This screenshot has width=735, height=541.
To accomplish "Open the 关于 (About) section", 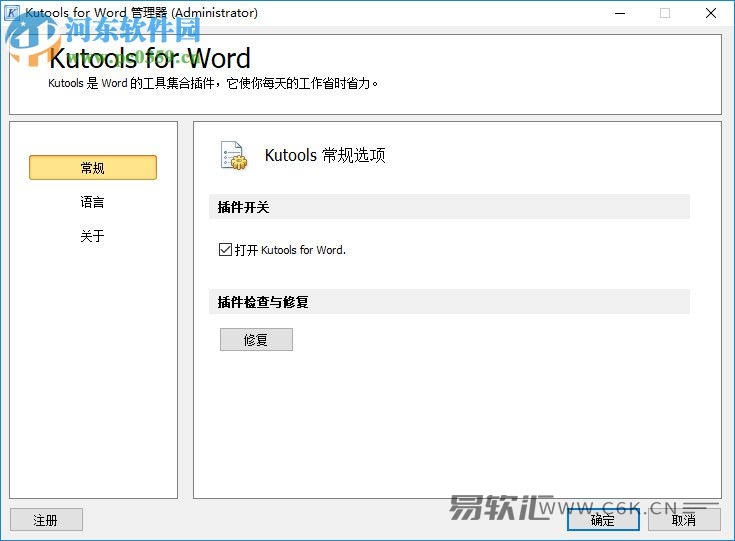I will 92,236.
